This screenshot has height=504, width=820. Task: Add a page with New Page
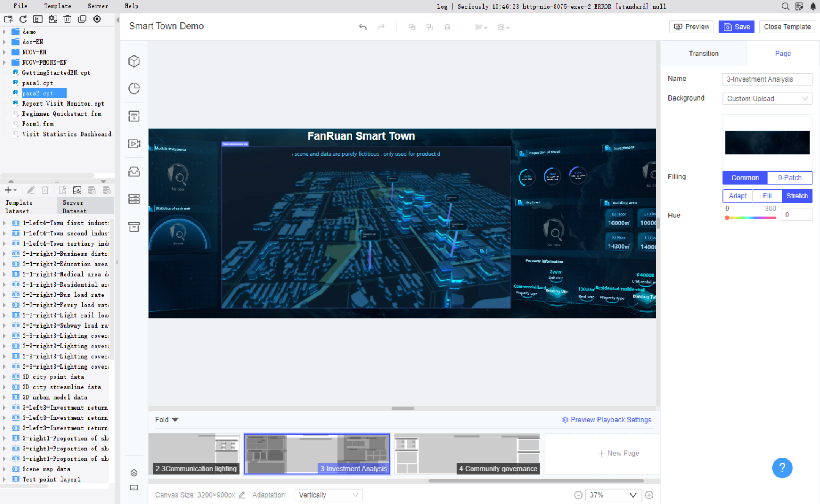tap(618, 454)
